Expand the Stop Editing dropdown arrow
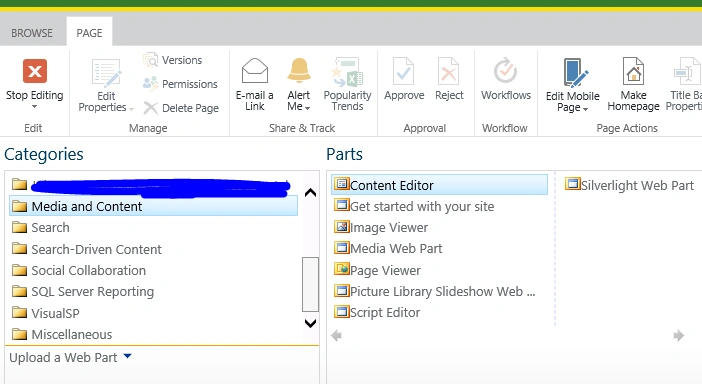Screen dimensions: 702x384 click(34, 107)
